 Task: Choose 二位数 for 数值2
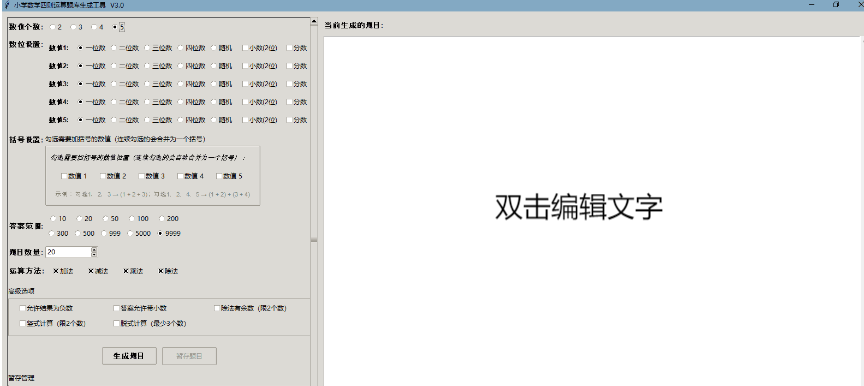pos(114,66)
